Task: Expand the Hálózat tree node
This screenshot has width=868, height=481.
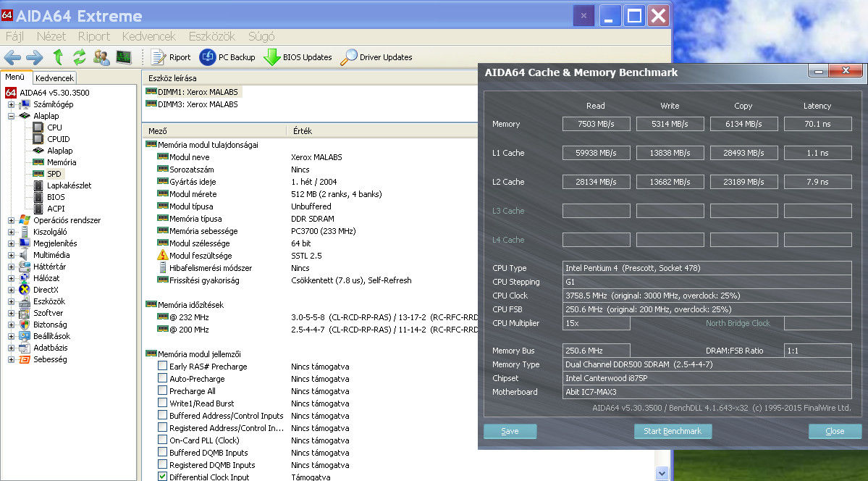Action: (x=11, y=279)
